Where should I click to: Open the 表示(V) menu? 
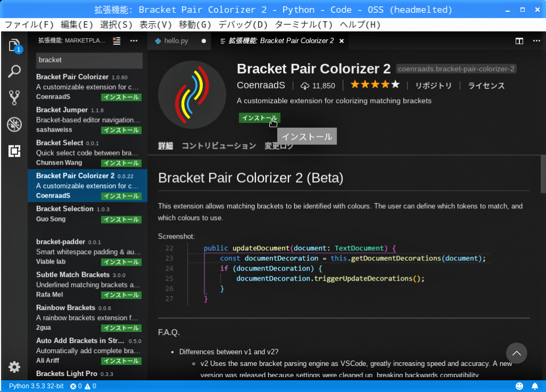156,24
